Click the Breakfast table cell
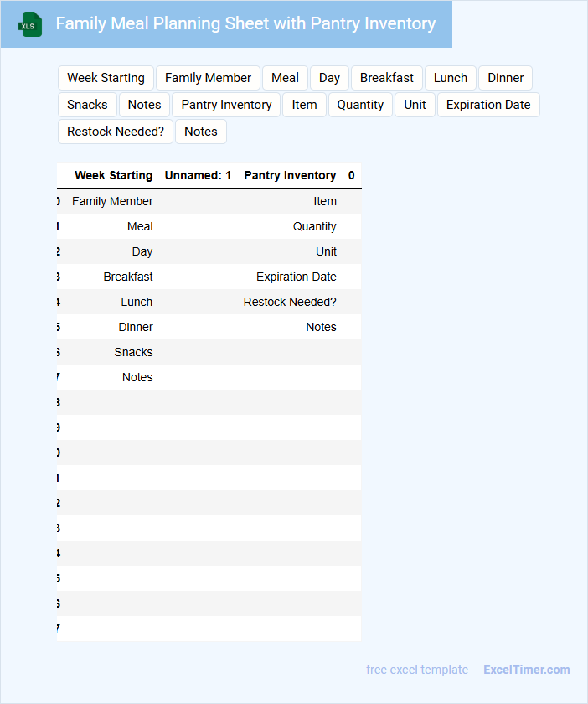Image resolution: width=588 pixels, height=704 pixels. (128, 277)
